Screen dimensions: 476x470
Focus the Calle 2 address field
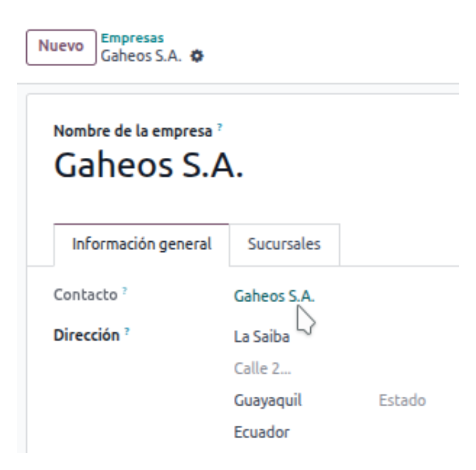tap(263, 369)
